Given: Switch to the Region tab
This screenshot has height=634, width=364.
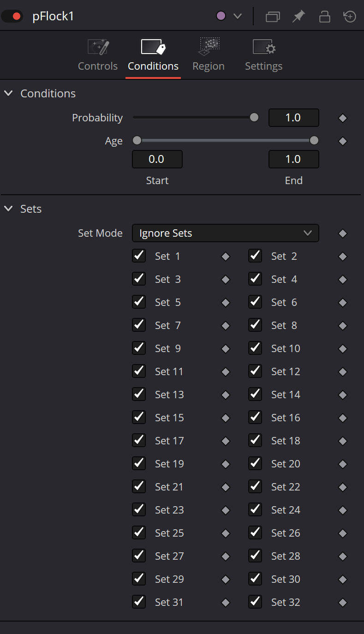Looking at the screenshot, I should point(209,55).
